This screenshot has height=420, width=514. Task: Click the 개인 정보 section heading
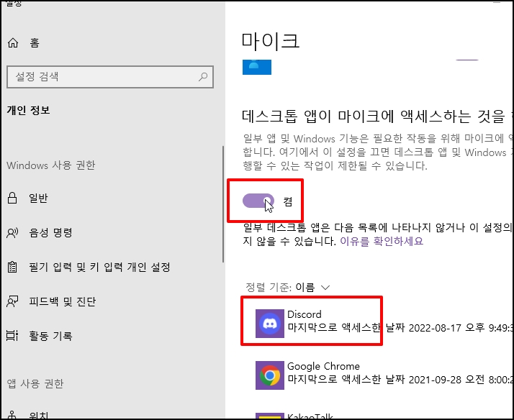(29, 110)
